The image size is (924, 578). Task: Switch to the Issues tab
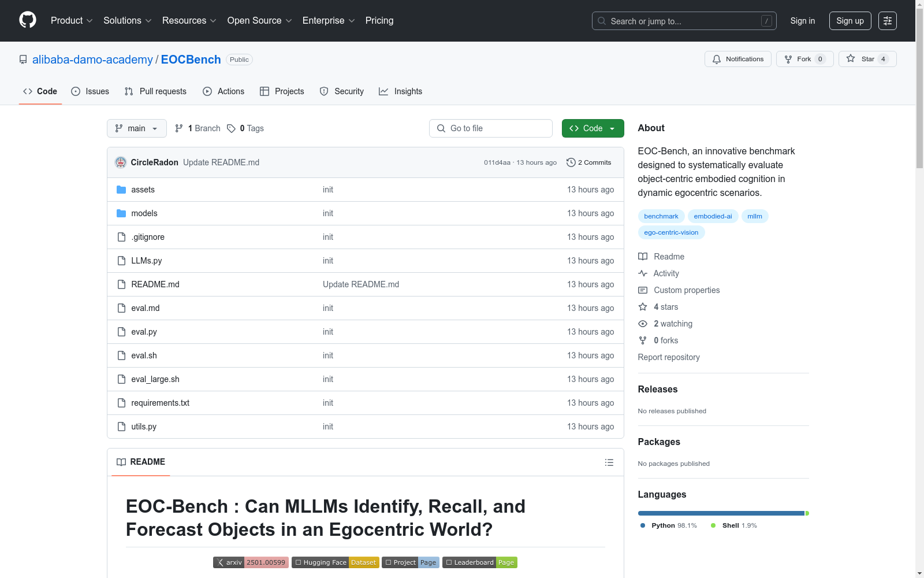[x=90, y=91]
